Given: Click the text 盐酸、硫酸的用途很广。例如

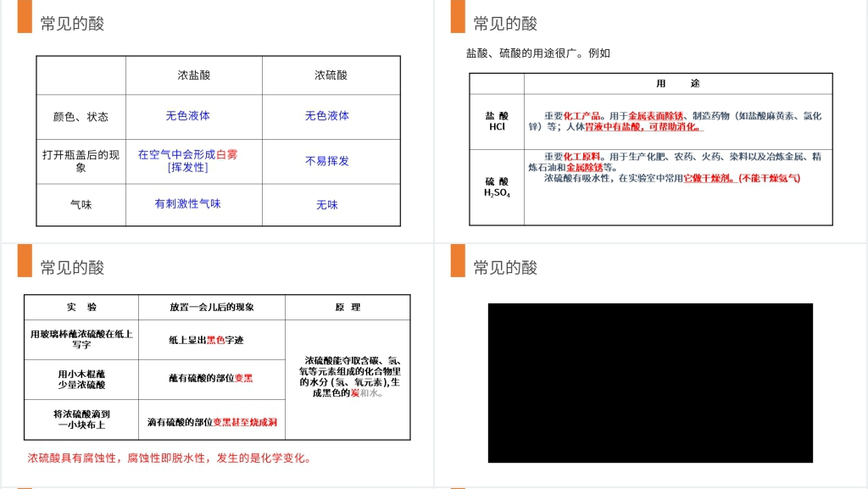Looking at the screenshot, I should (x=541, y=53).
